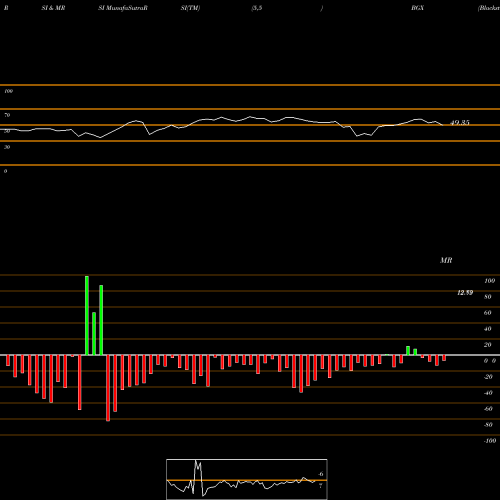Click the -60 label on the MR axis
Image resolution: width=500 pixels, height=500 pixels.
point(488,409)
